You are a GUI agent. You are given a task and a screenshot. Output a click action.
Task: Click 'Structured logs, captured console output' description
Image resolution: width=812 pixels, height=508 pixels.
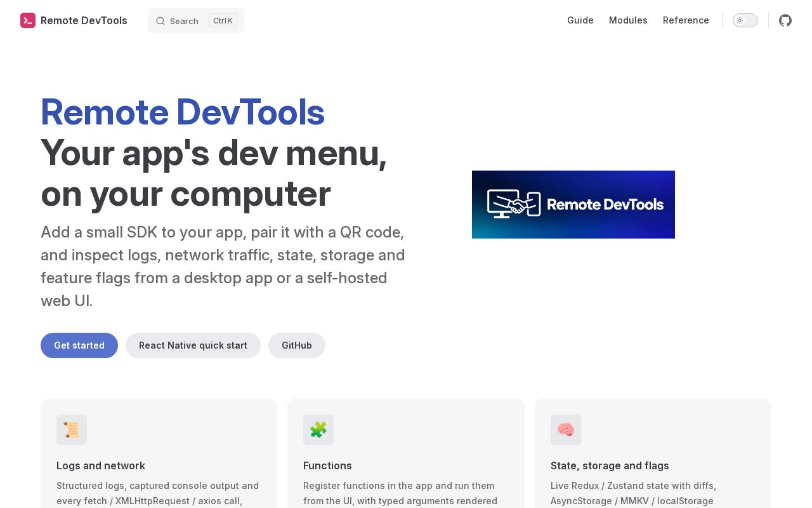(x=157, y=493)
